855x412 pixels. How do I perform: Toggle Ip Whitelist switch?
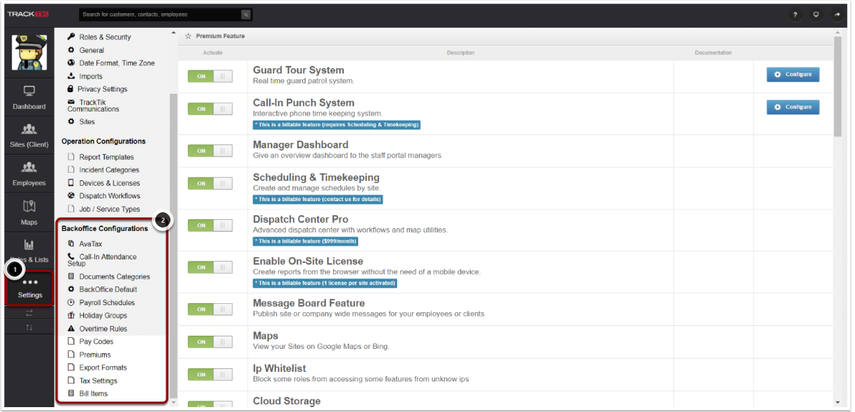point(210,374)
